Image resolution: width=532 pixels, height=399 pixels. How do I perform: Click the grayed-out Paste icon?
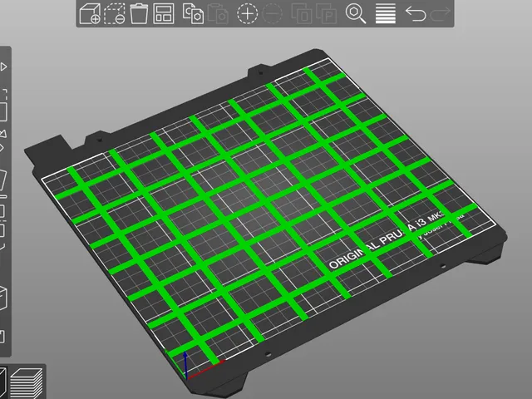(218, 13)
